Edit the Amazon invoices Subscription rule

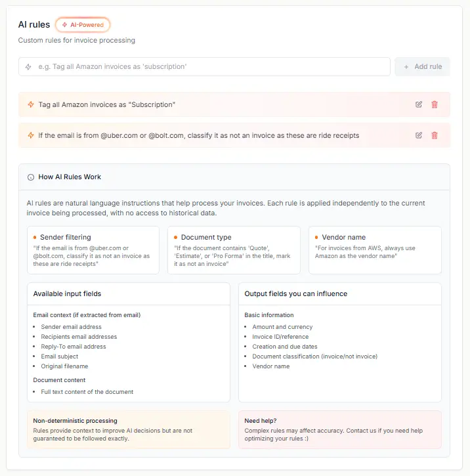pos(419,104)
